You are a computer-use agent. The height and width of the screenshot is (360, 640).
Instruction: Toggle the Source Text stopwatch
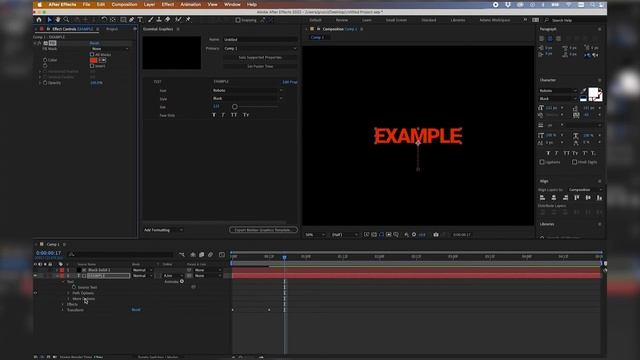click(x=74, y=287)
